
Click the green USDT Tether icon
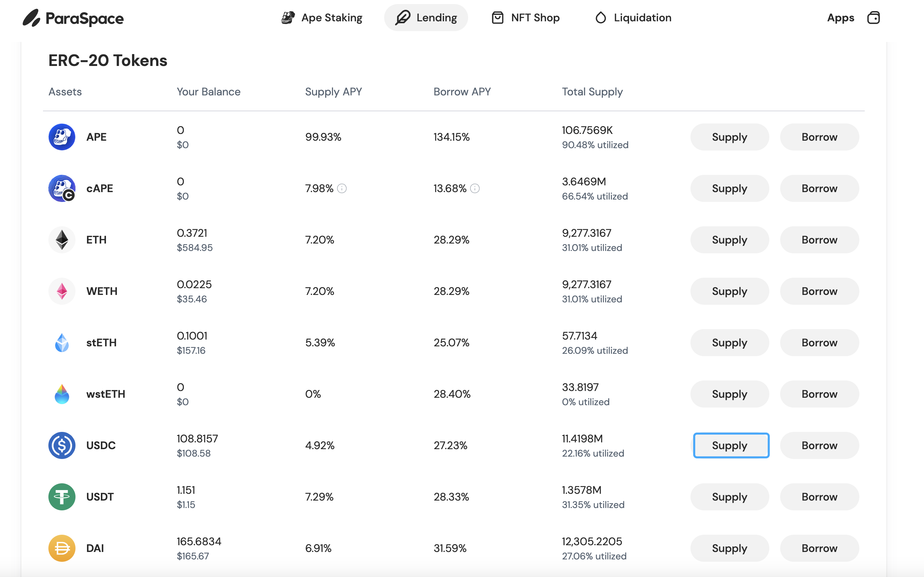click(62, 497)
